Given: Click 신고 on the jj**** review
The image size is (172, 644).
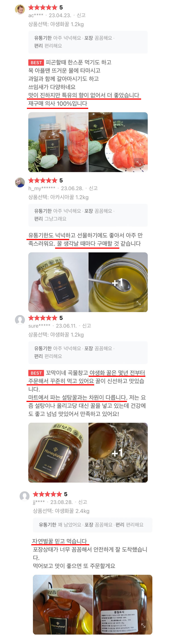Looking at the screenshot, I should (x=83, y=502).
